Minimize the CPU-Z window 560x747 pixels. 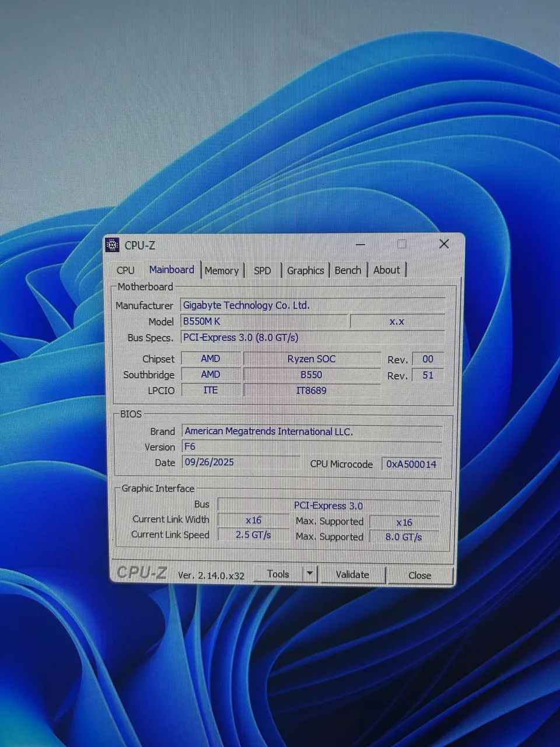tap(360, 244)
